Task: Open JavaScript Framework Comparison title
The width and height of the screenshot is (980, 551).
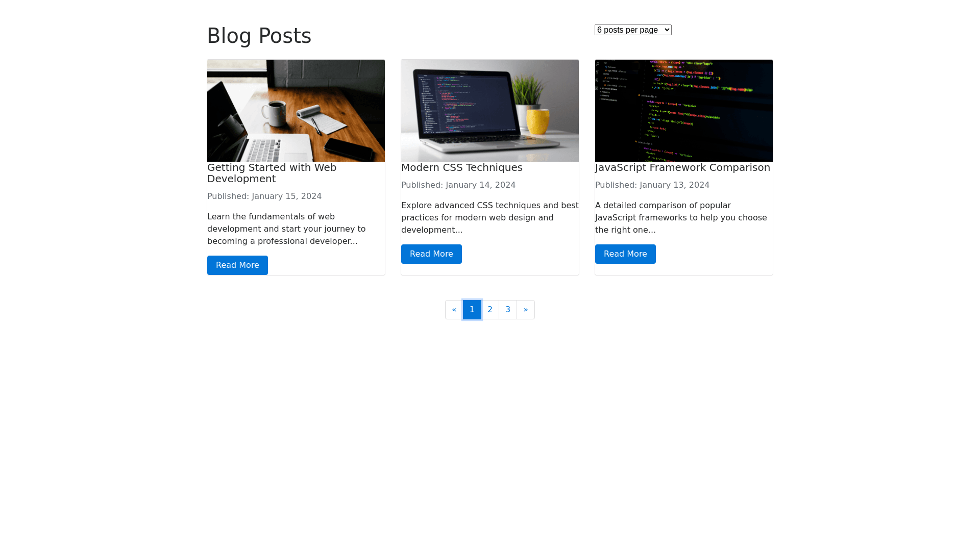Action: pyautogui.click(x=682, y=167)
